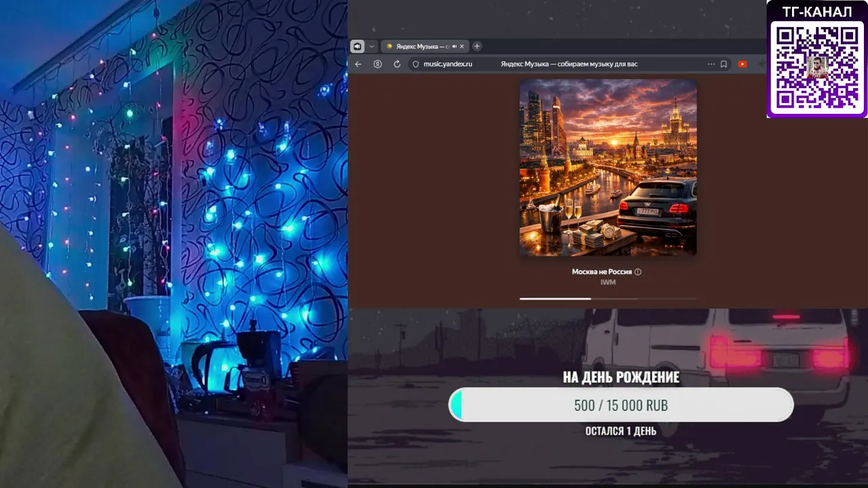Viewport: 868px width, 488px height.
Task: Seek on the track progress bar
Action: click(x=608, y=298)
